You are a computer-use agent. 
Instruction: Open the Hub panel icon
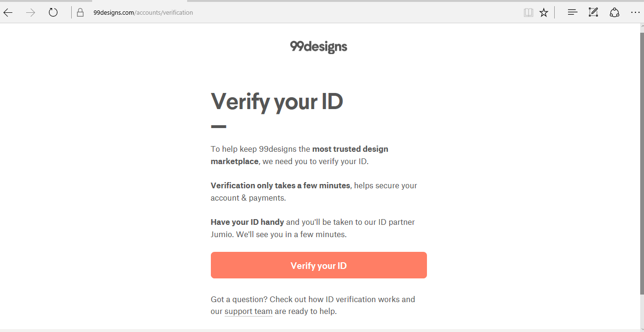573,12
